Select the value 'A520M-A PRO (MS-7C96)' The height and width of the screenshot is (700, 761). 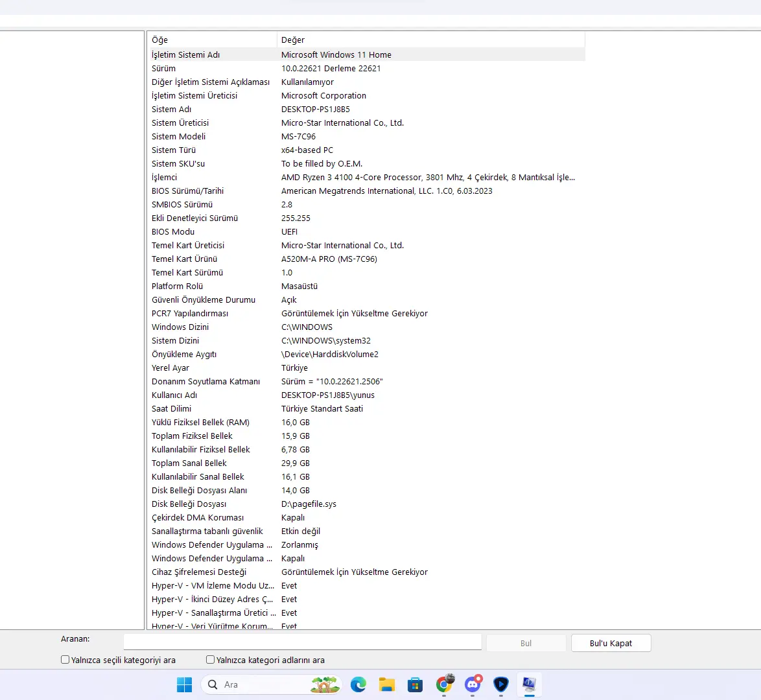(329, 259)
